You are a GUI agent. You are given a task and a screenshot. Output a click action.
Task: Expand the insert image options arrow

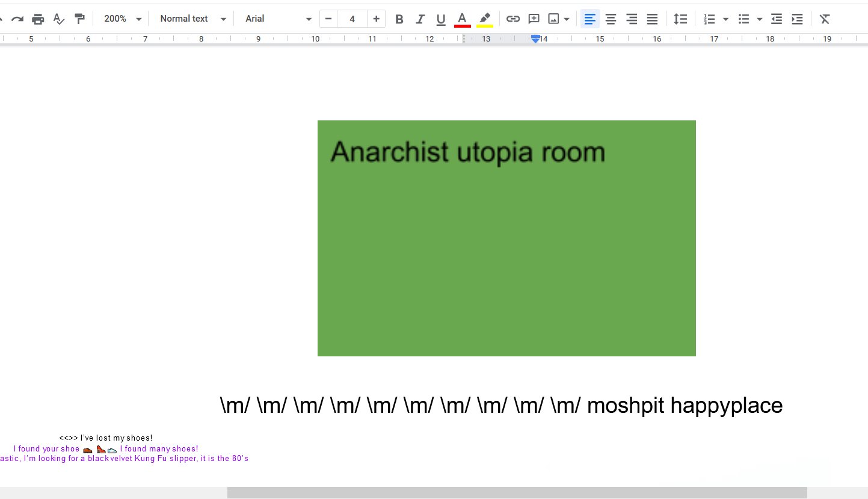567,19
